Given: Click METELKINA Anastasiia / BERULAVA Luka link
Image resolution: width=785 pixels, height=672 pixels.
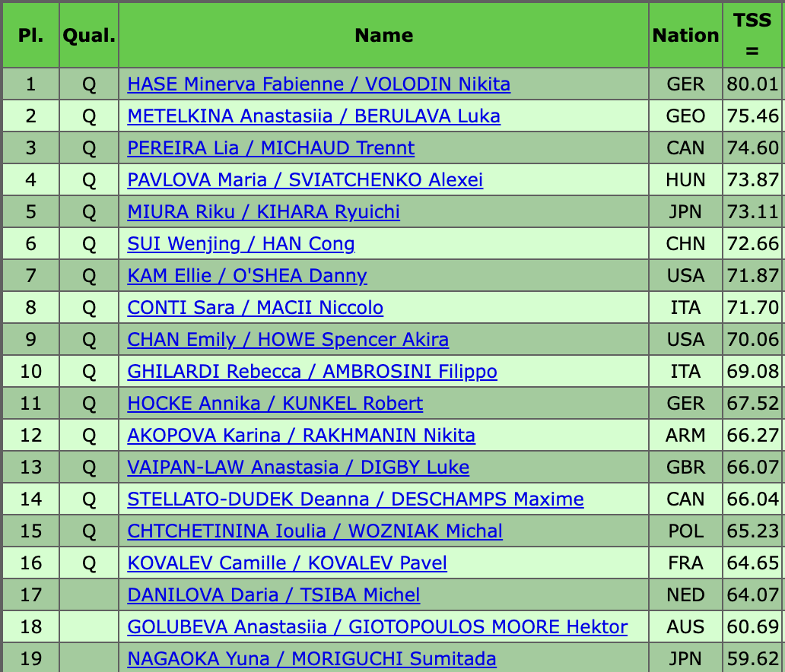Looking at the screenshot, I should 313,116.
